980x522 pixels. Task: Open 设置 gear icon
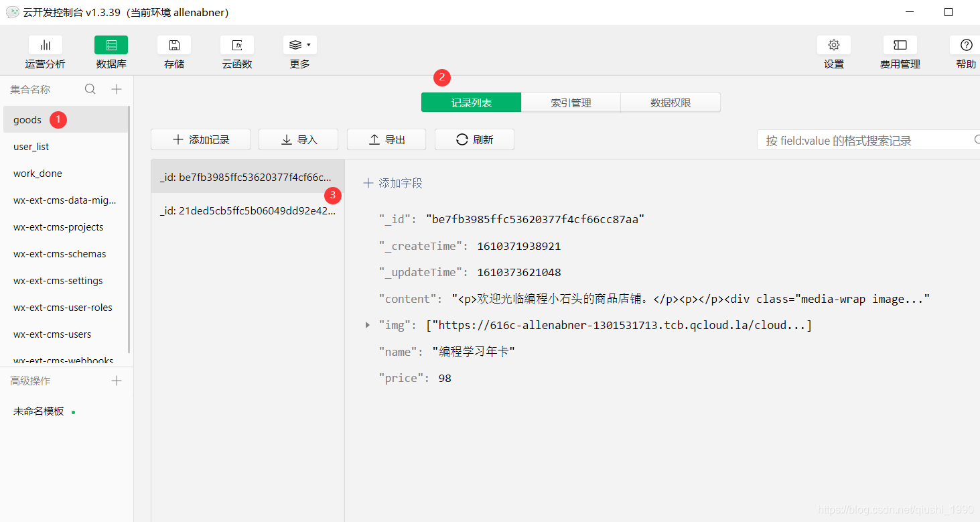pyautogui.click(x=834, y=46)
